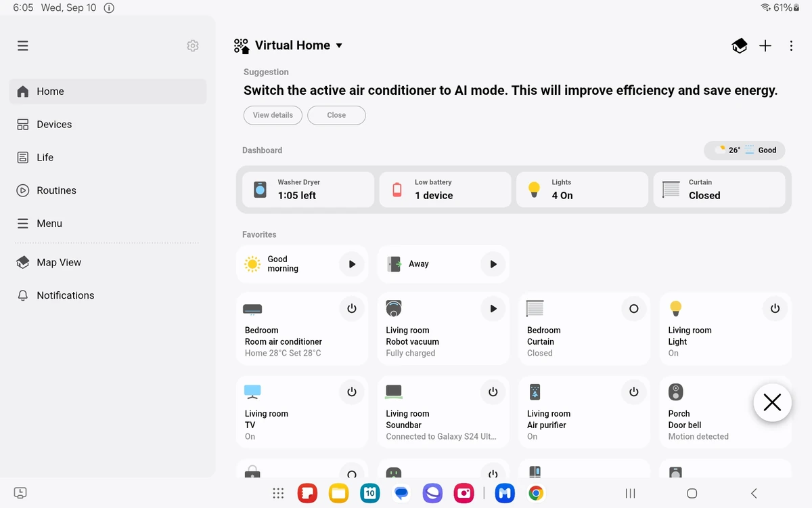Tap the add device plus icon

(765, 45)
